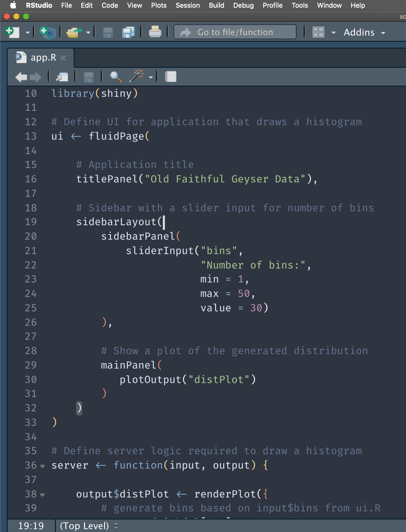Open the File menu

(66, 5)
